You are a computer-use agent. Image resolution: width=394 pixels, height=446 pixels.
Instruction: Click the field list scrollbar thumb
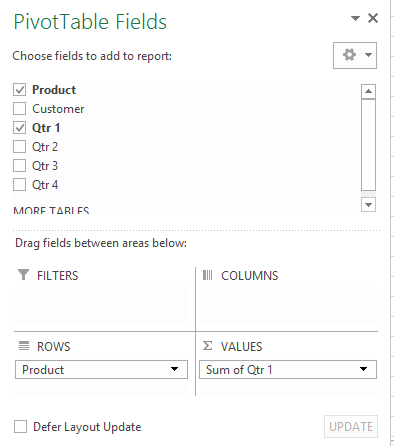(x=368, y=145)
